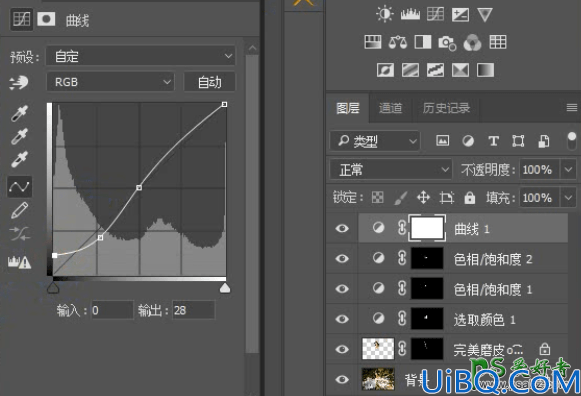Add a Levels adjustment
This screenshot has height=396, width=581.
(x=410, y=14)
